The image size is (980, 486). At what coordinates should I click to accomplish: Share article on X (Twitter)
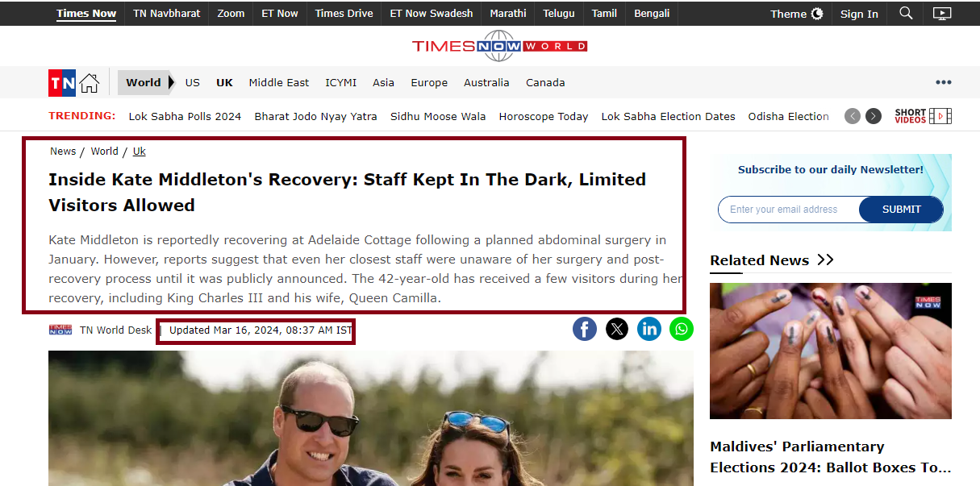[x=617, y=329]
